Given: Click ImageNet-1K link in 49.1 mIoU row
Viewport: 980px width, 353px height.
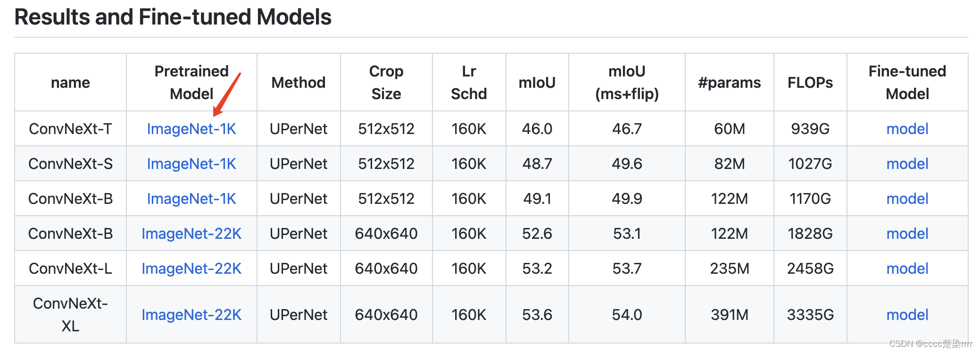Looking at the screenshot, I should (191, 199).
